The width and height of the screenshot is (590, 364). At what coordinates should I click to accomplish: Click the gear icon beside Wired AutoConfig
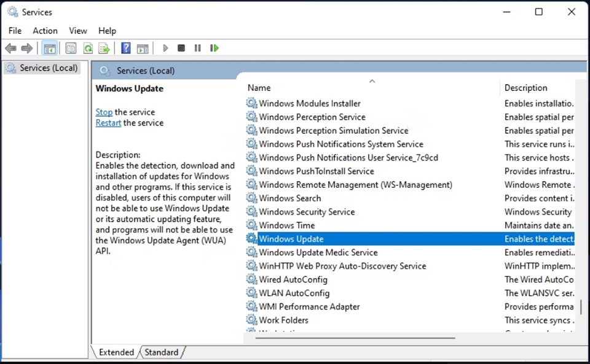coord(252,279)
